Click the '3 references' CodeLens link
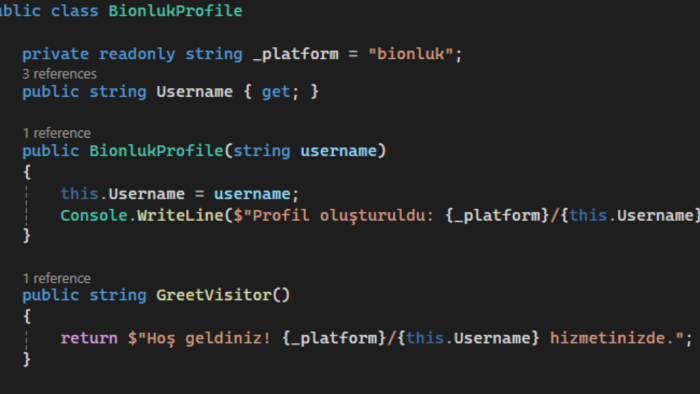Image resolution: width=700 pixels, height=394 pixels. 59,74
